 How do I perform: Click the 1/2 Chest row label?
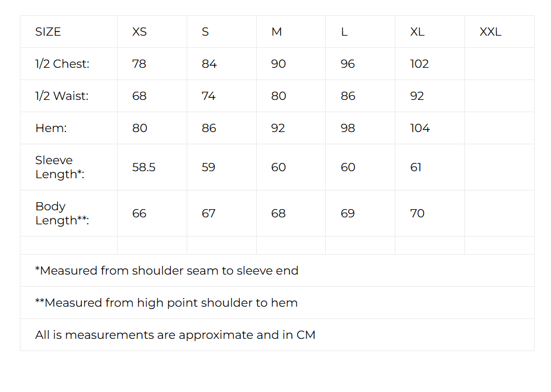point(63,64)
